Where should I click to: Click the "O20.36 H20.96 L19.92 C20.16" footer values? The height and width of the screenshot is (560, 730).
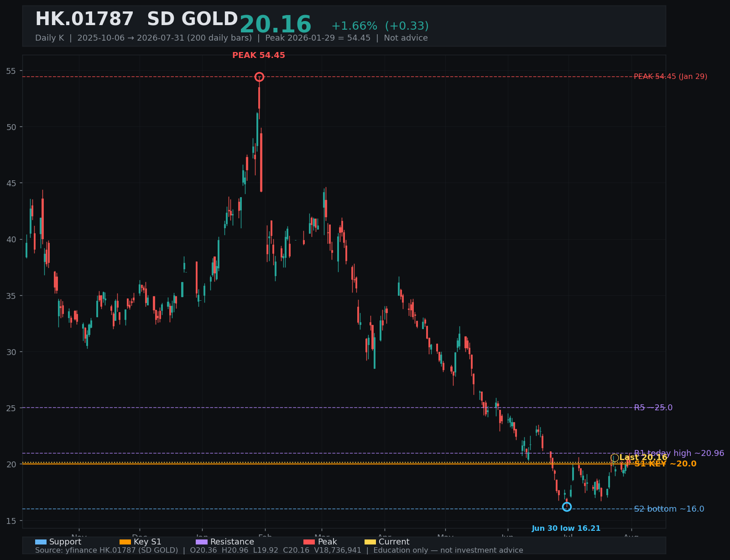(x=250, y=550)
